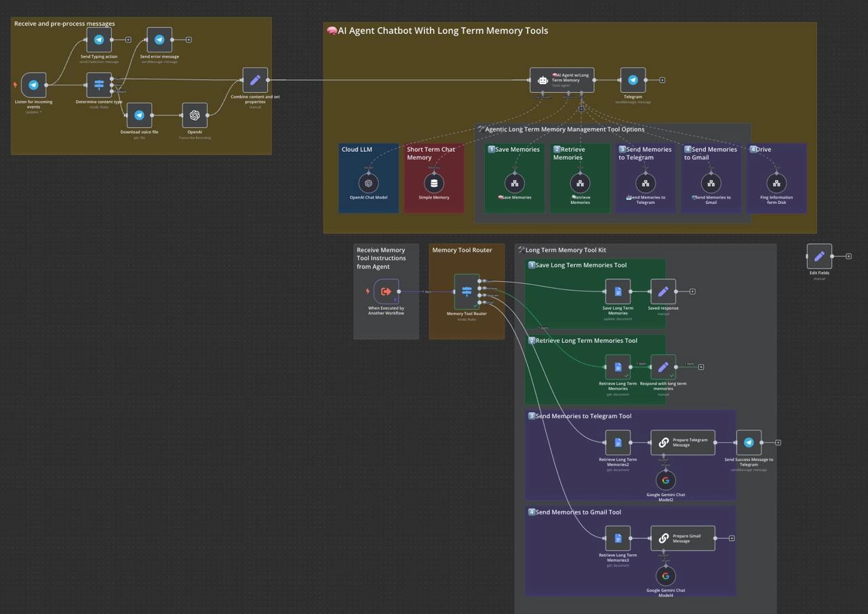
Task: Select the 'Send Memories to Telegram Tool' note title
Action: point(580,416)
